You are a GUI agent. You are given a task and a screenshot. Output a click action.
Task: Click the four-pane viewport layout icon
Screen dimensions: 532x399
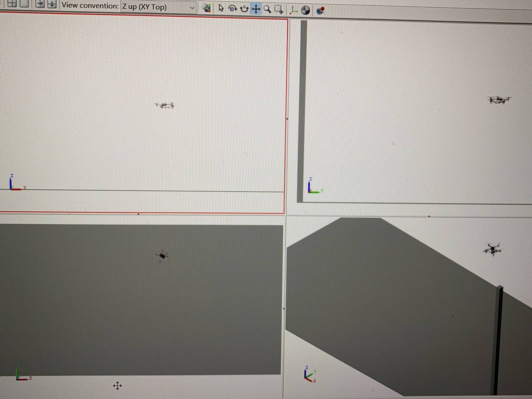(12, 6)
